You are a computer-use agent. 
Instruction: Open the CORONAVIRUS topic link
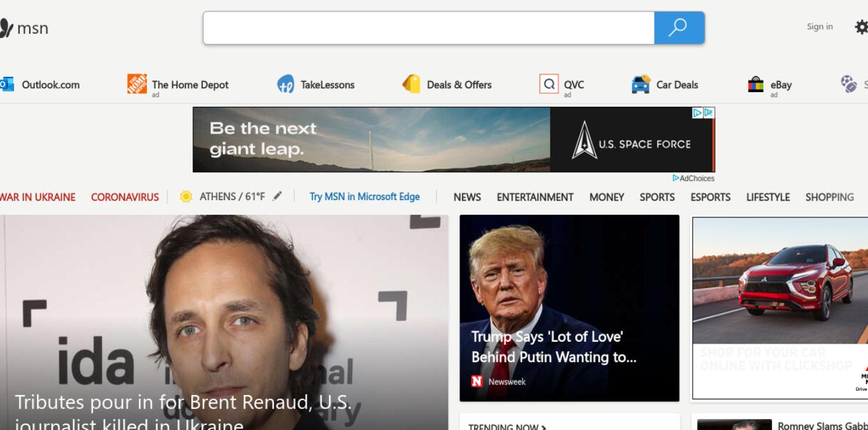125,197
